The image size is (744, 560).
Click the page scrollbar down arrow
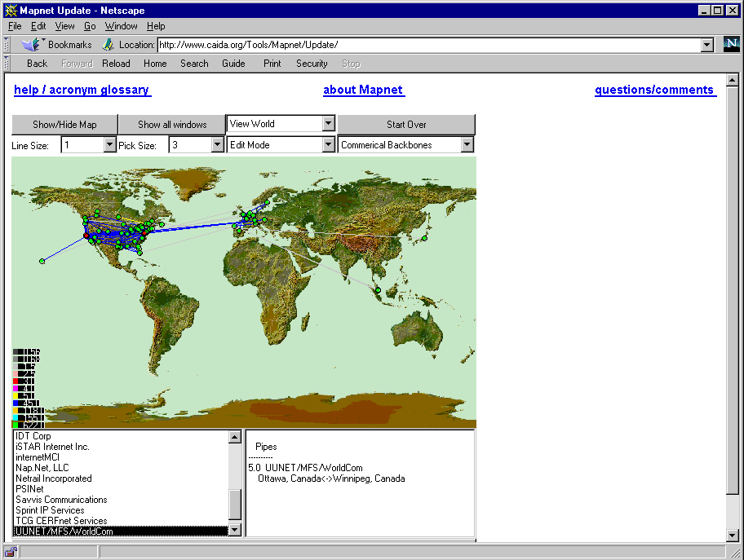pyautogui.click(x=732, y=536)
